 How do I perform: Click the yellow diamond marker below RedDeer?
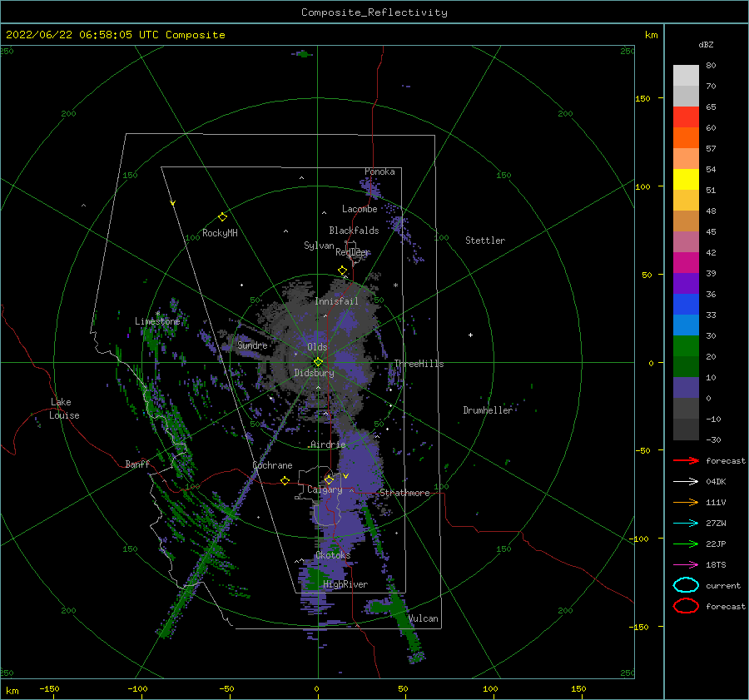coord(343,271)
